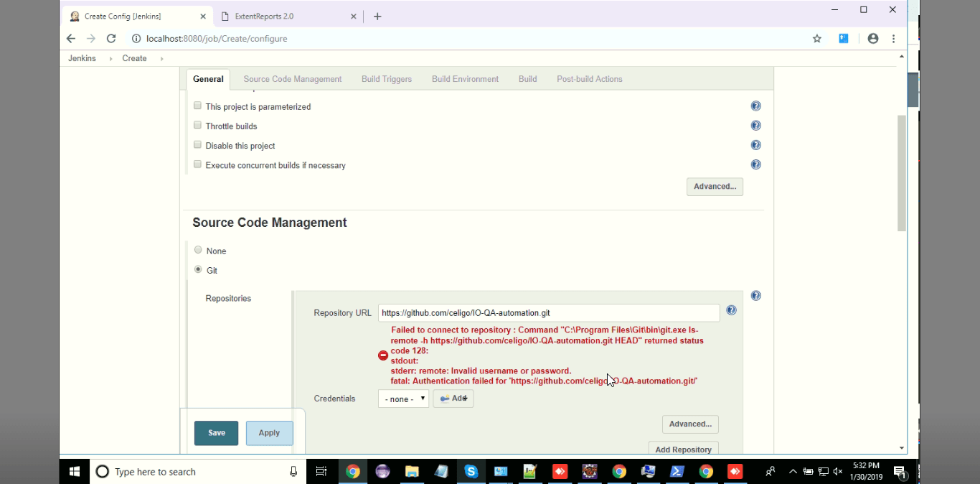Screen dimensions: 980x484
Task: Enable 'This project is parameterized' checkbox
Action: 197,106
